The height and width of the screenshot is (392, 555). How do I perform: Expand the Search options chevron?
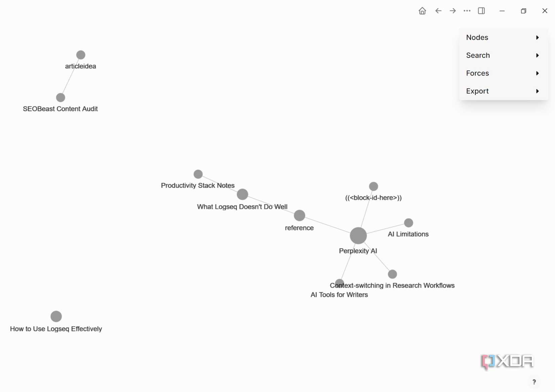pyautogui.click(x=538, y=55)
